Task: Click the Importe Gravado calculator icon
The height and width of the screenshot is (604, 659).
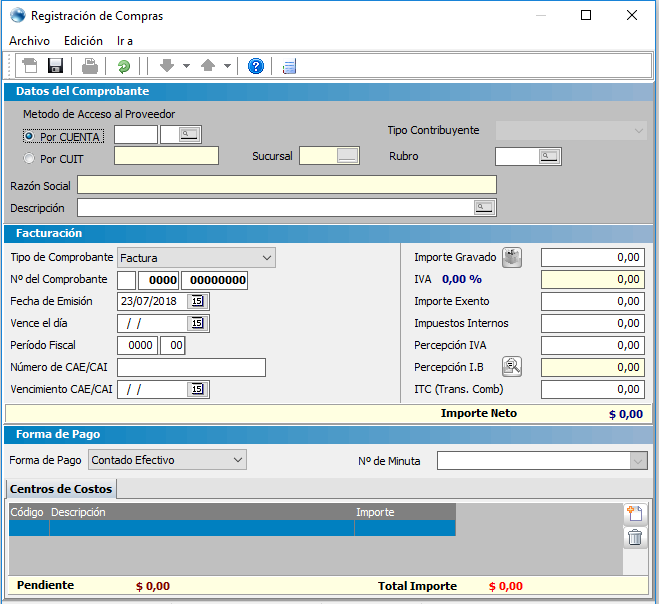Action: [x=512, y=257]
